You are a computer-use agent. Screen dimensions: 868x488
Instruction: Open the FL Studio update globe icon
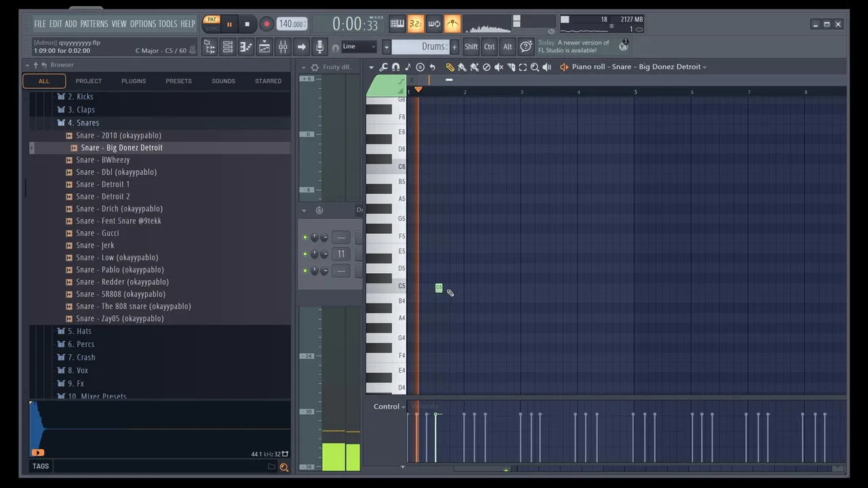coord(623,46)
